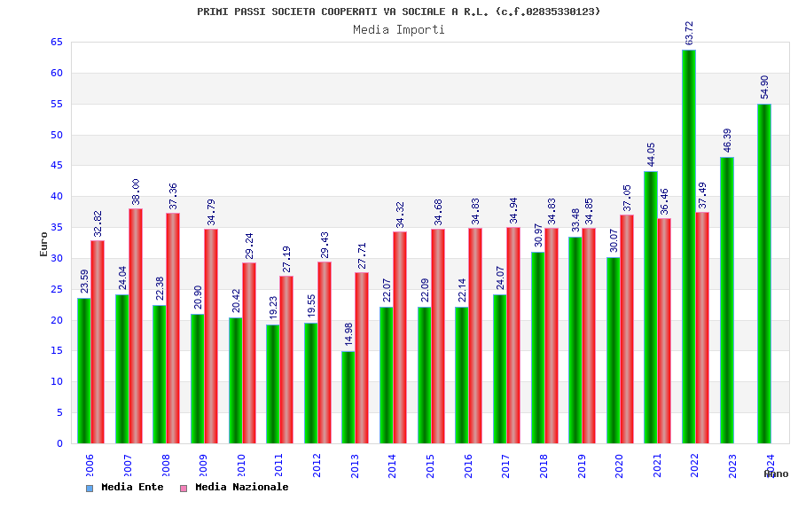Select the green 2011 bar labeled 19.23

click(x=273, y=384)
